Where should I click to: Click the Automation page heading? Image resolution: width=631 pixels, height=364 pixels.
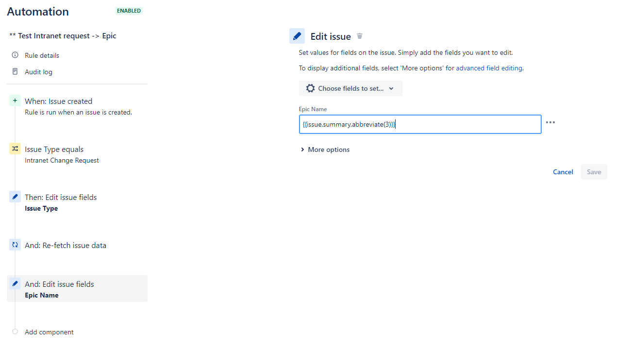[x=38, y=12]
